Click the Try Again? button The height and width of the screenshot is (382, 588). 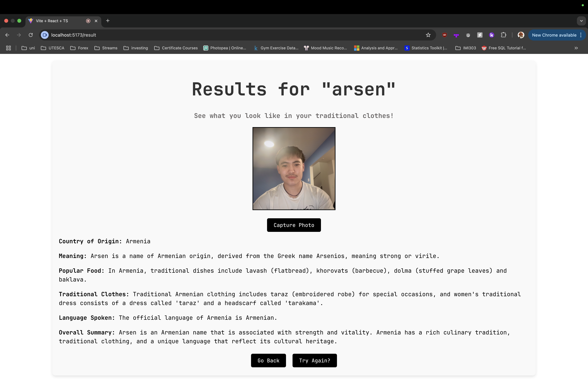click(315, 360)
